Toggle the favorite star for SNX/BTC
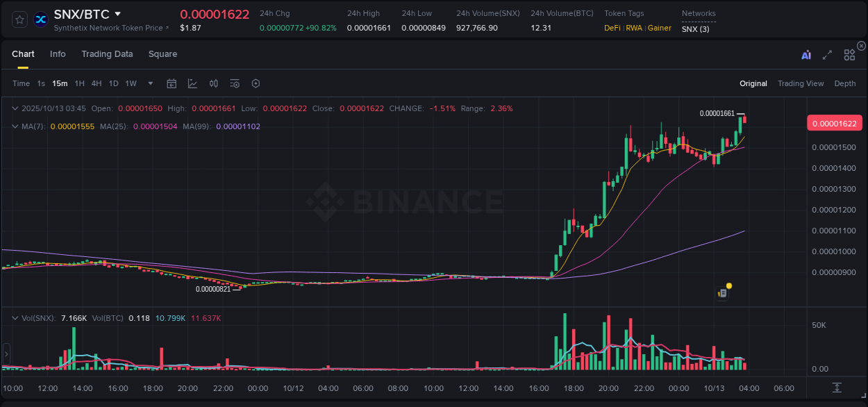Screen dimensions: 868x407 click(x=19, y=19)
